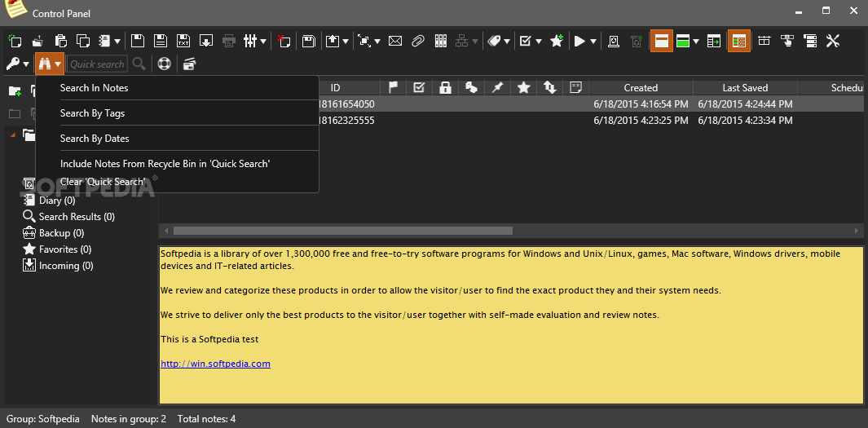
Task: Open the centralize frame dropdown arrow
Action: click(x=377, y=41)
